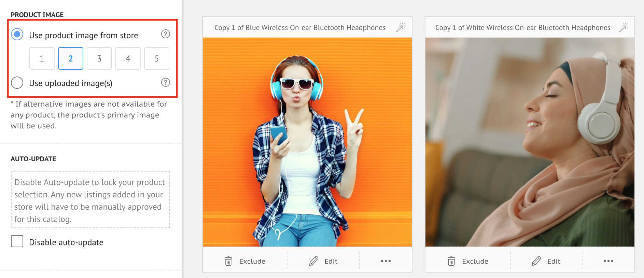
Task: Open more options menu on Blue Headphones card
Action: [x=386, y=261]
